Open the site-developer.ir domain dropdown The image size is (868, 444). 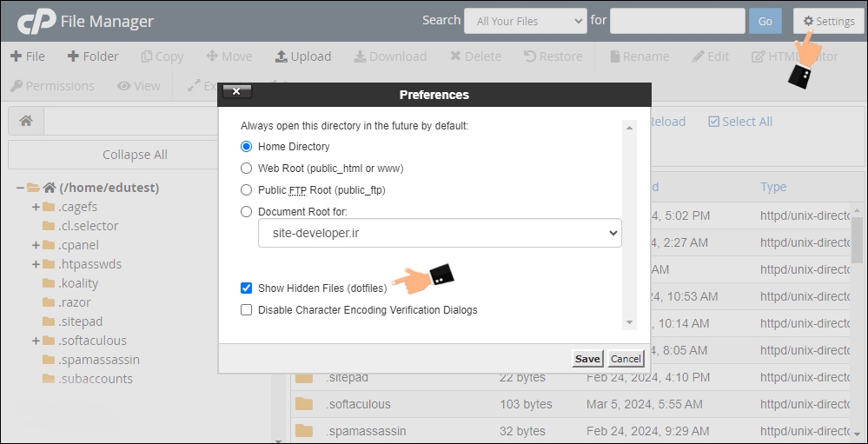tap(440, 233)
